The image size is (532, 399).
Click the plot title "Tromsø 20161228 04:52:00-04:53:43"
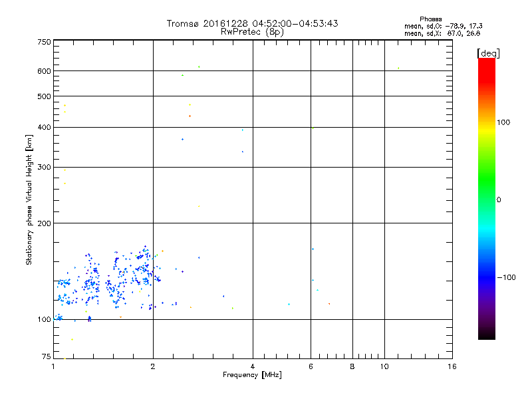252,23
